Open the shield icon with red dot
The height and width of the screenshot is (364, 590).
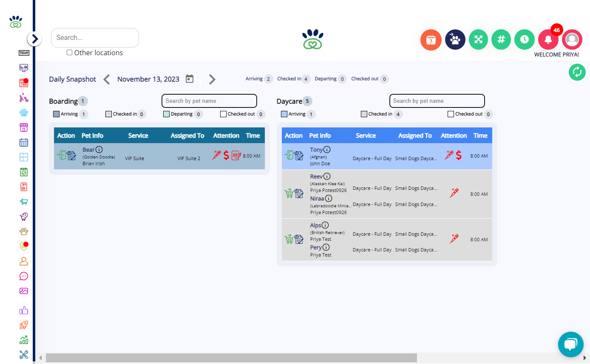[x=24, y=246]
